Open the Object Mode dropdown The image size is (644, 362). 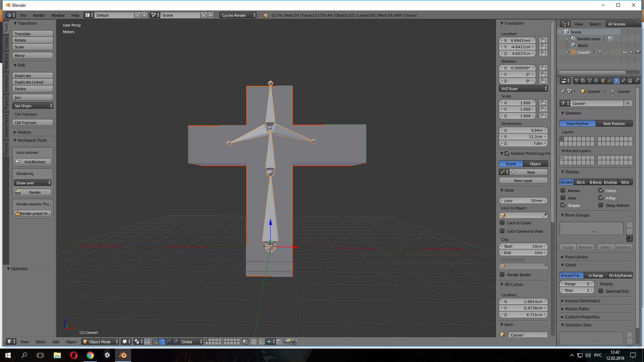100,342
